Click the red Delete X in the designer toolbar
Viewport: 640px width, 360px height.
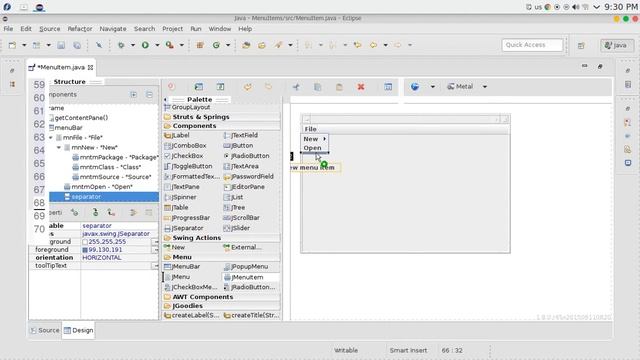click(361, 87)
